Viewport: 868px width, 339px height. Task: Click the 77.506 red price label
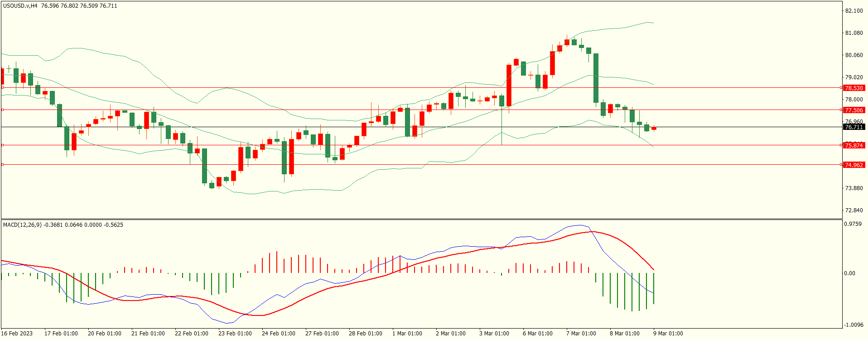click(x=854, y=110)
